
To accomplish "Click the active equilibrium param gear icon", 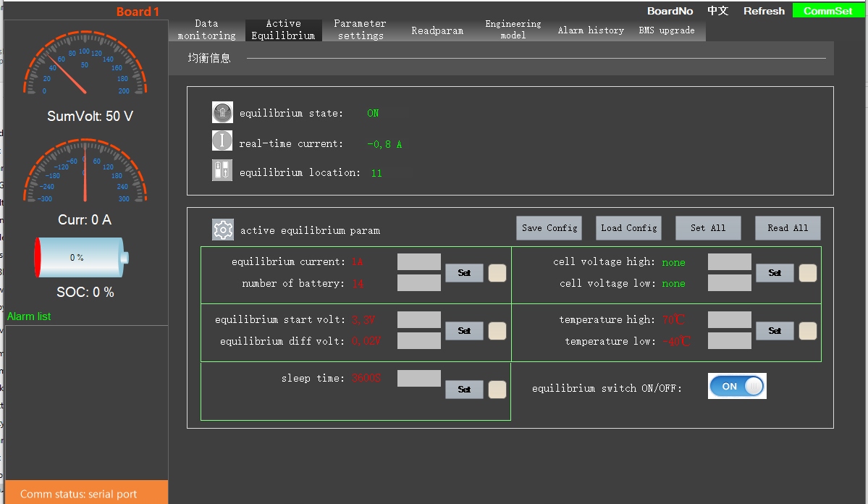I will pos(223,230).
